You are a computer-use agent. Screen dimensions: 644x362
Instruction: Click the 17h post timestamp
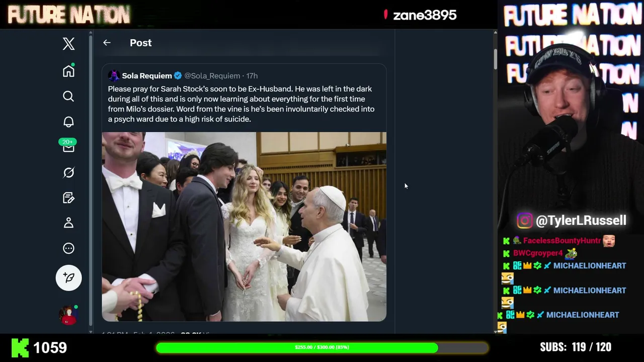pyautogui.click(x=252, y=76)
